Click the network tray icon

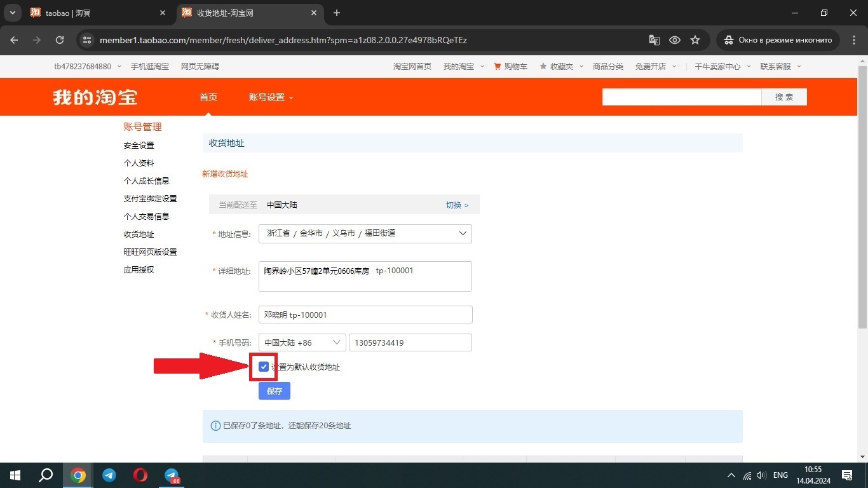pyautogui.click(x=747, y=475)
